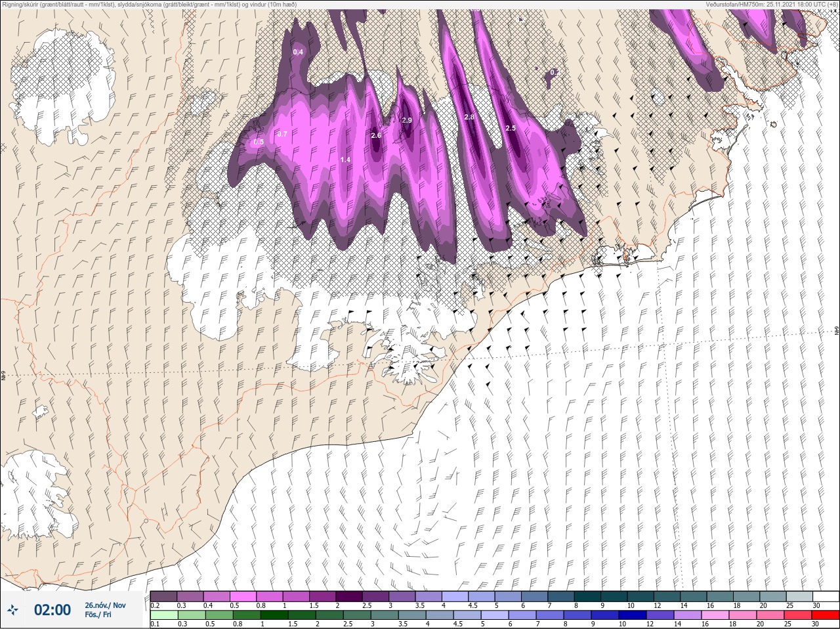840x629 pixels.
Task: Select the darkest purple swatch labeled 2 in upper legend
Action: coord(349,596)
